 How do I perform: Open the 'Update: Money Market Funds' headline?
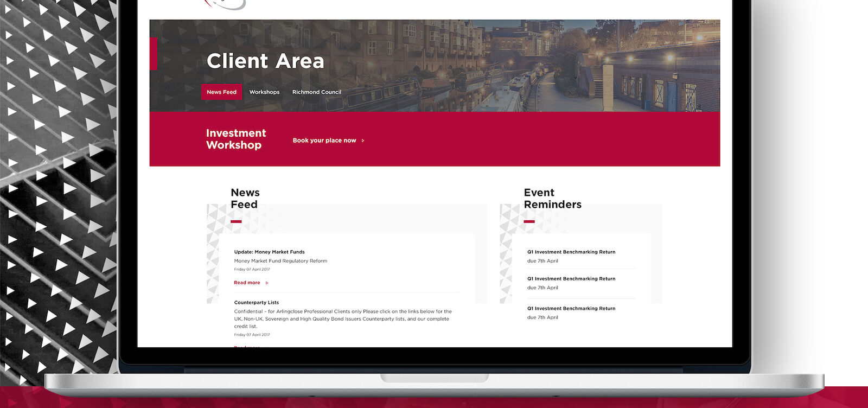coord(269,252)
